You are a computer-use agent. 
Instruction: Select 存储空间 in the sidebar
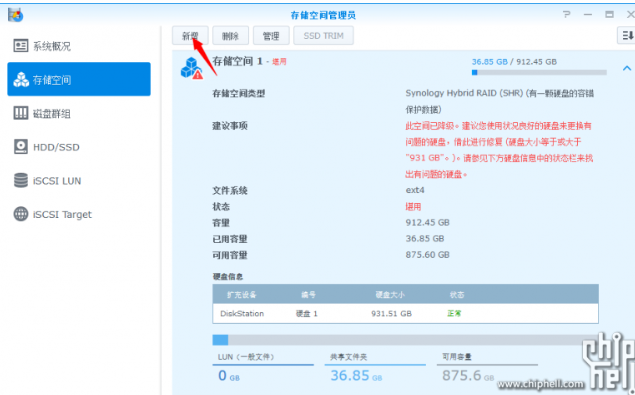point(79,79)
